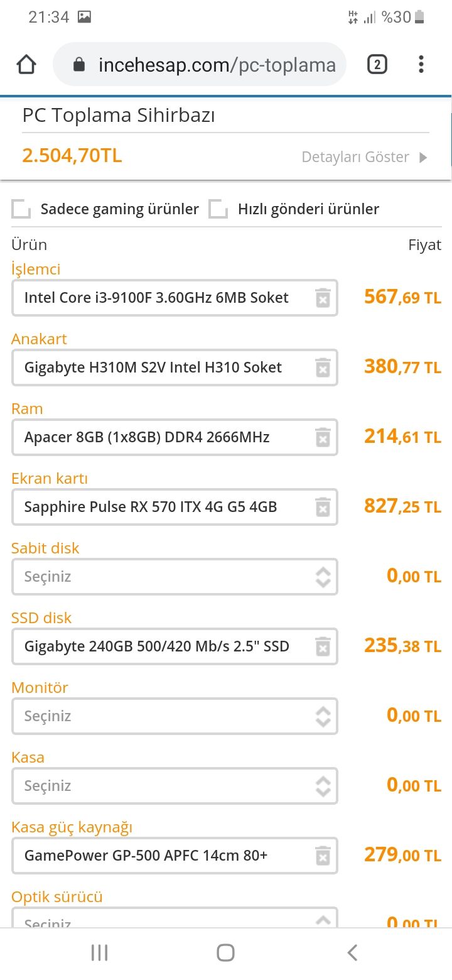Screen dimensions: 452x980
Task: Expand 'Detayları Göster' details
Action: tap(364, 157)
